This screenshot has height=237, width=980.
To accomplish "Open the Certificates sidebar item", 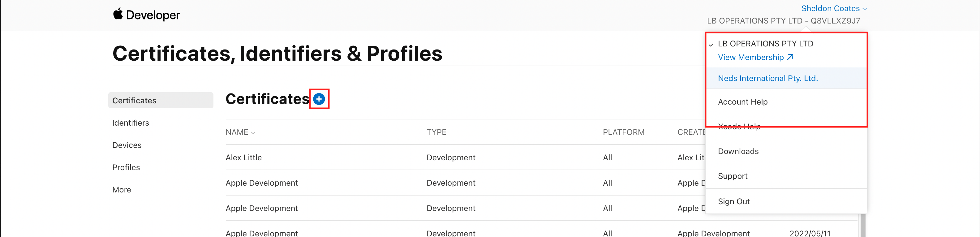I will click(161, 101).
